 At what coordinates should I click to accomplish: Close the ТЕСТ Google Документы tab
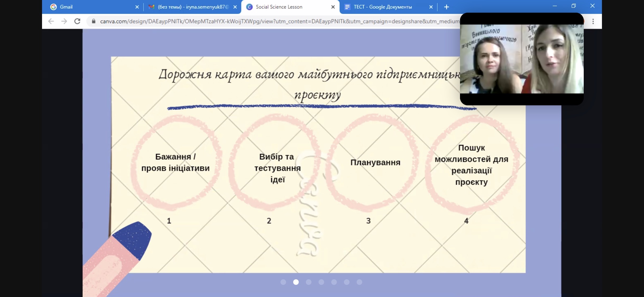point(431,7)
